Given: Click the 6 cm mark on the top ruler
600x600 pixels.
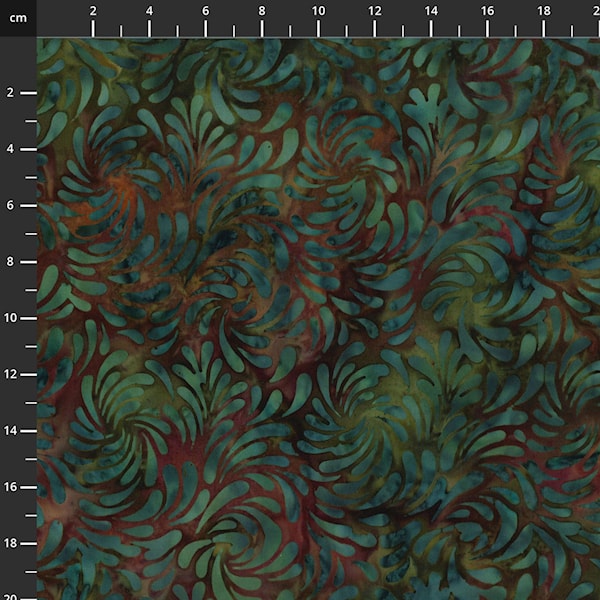Looking at the screenshot, I should click(205, 11).
